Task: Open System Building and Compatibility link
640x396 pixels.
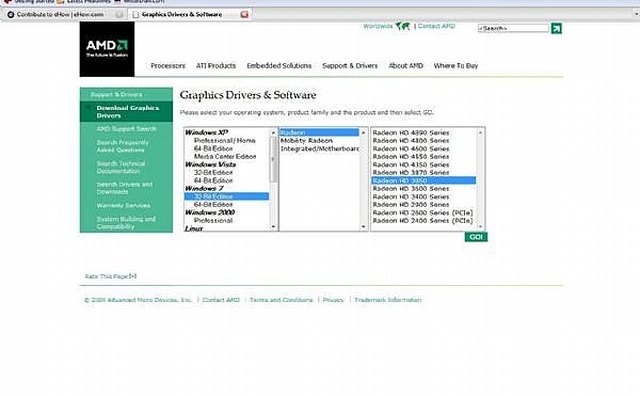Action: 126,222
